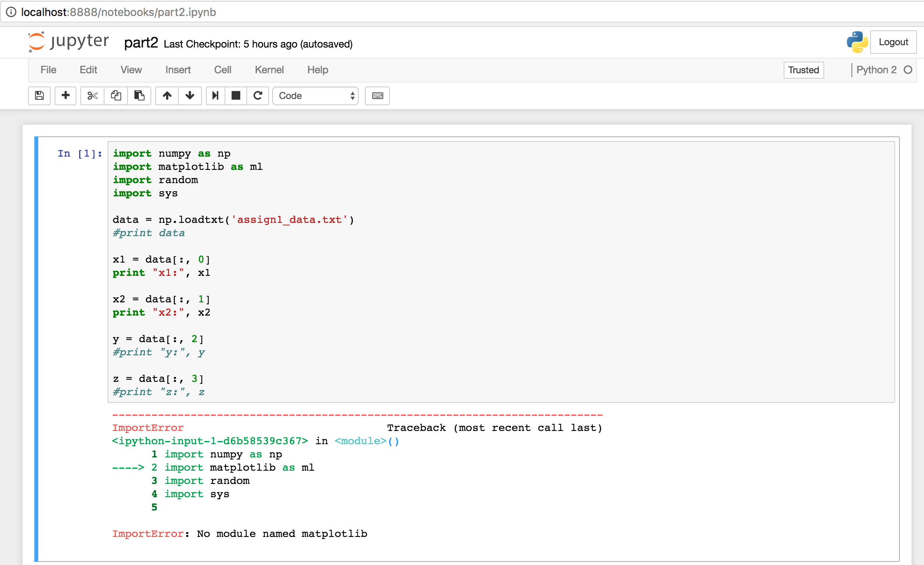Open the Code cell type dropdown

point(315,96)
